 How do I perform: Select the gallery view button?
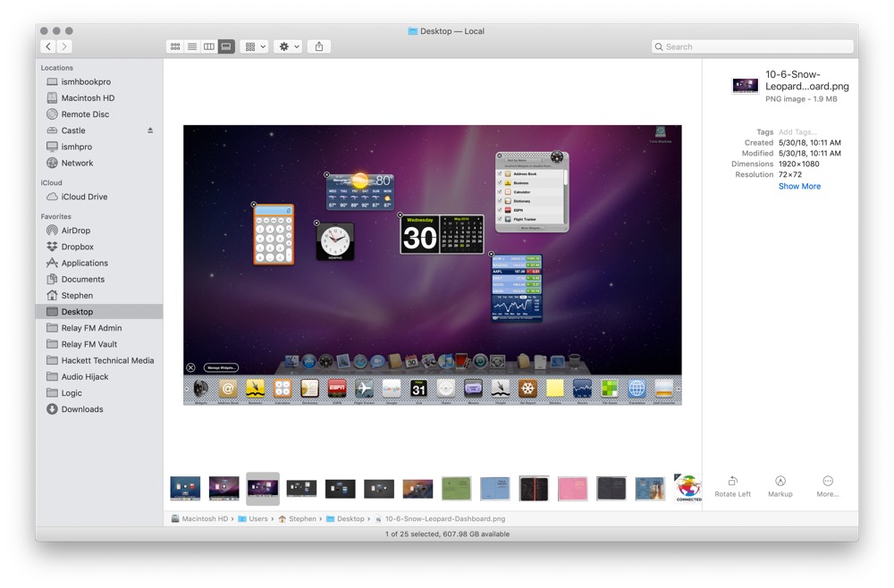tap(226, 46)
